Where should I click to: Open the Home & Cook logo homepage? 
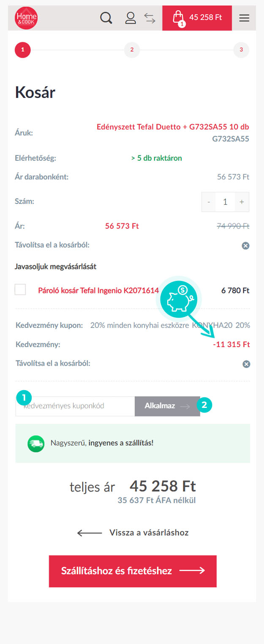point(26,18)
